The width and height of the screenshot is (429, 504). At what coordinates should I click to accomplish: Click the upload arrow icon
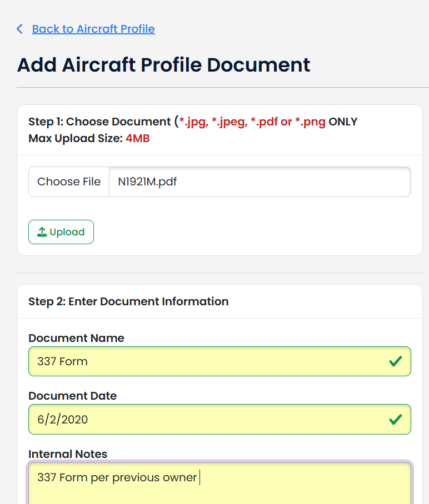coord(42,232)
